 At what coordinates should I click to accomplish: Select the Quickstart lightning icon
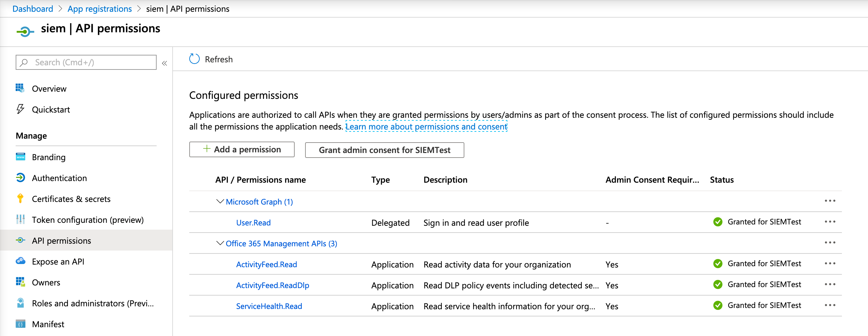[x=20, y=109]
